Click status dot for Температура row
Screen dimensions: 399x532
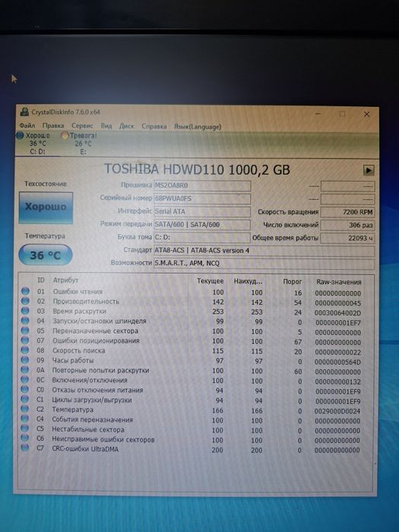25,409
